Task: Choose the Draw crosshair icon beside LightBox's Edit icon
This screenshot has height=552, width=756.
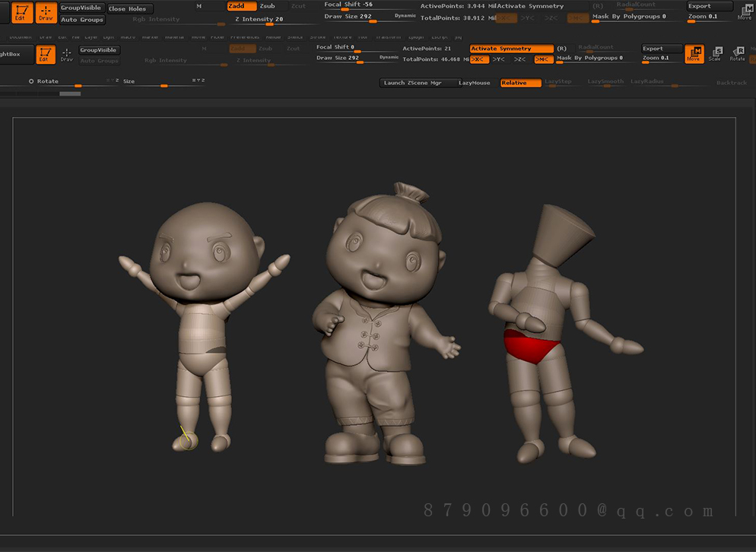Action: [66, 55]
